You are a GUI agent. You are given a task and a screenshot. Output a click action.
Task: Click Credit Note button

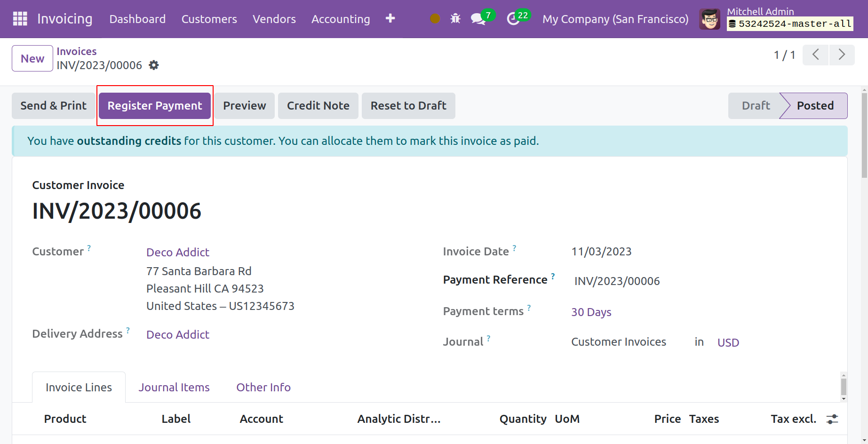318,106
